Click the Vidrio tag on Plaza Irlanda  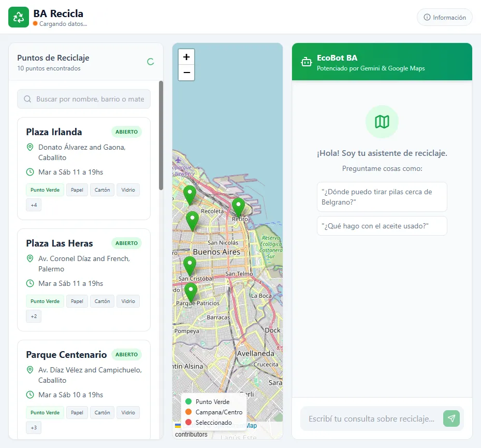(x=128, y=190)
